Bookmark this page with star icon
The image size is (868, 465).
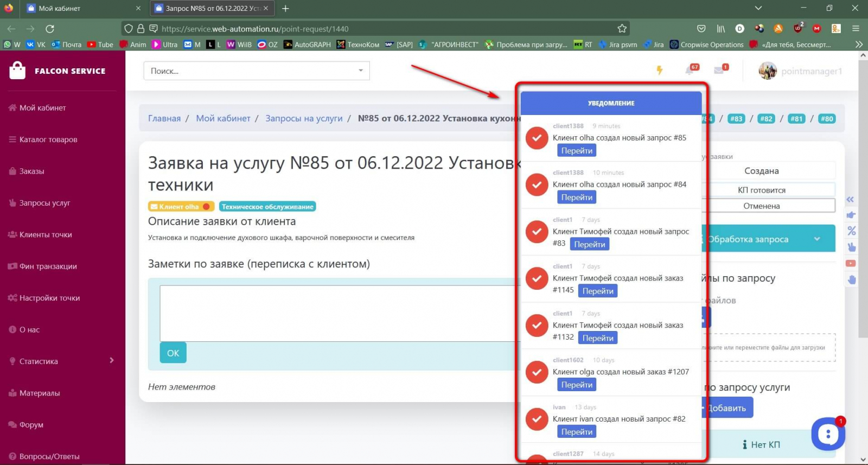point(622,28)
